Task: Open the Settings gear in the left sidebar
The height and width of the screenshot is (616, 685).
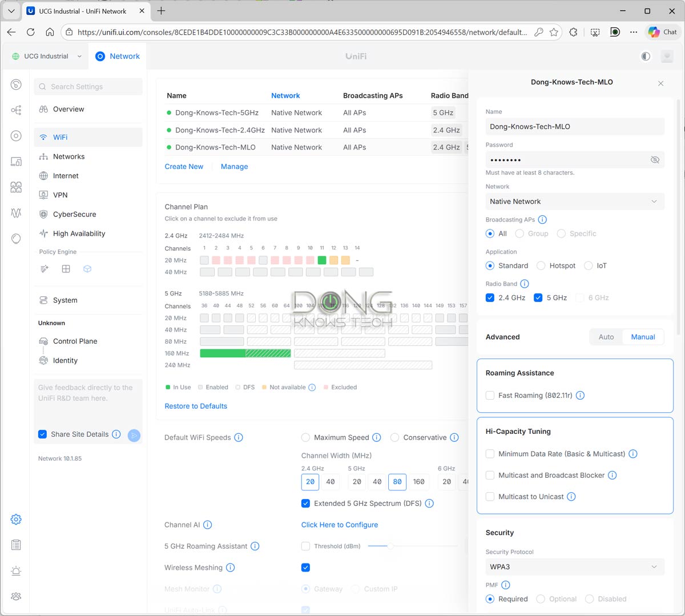Action: 15,519
